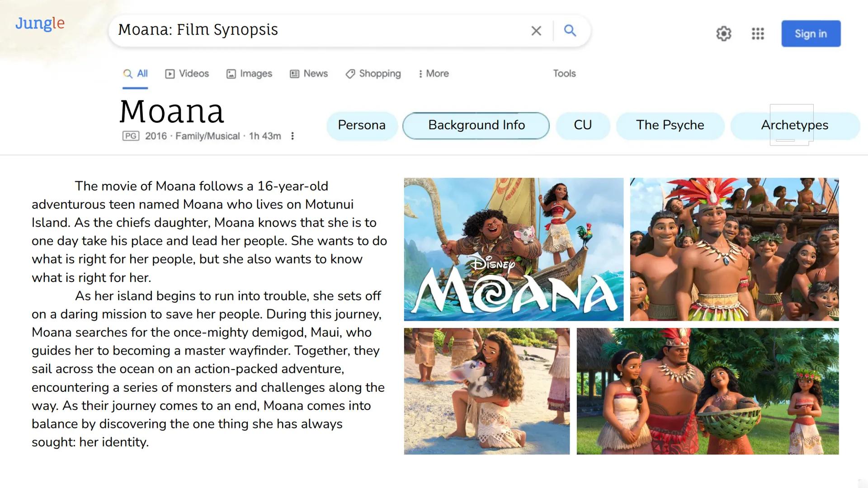Select the Videos tab icon
This screenshot has height=488, width=868.
click(x=170, y=73)
